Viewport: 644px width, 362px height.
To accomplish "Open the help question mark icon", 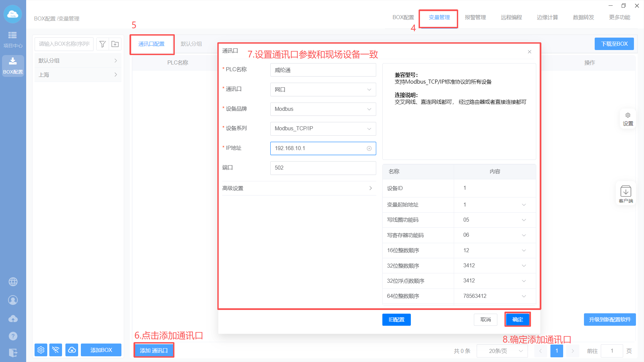I will click(13, 336).
